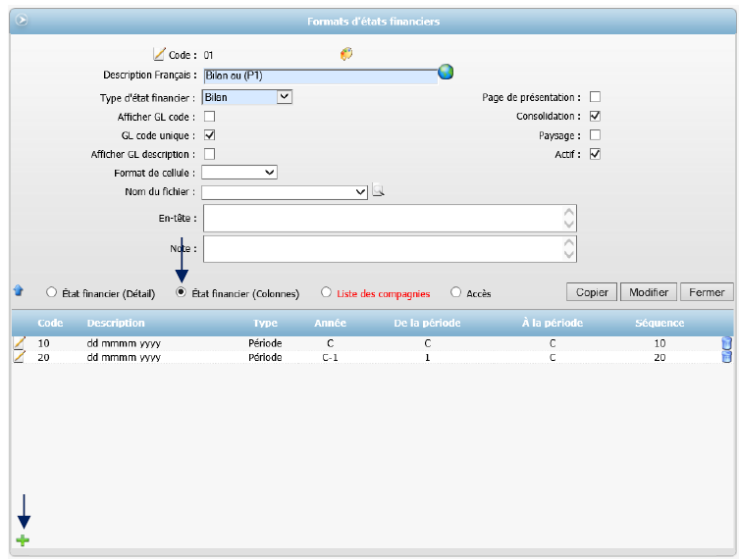Delete row with sequence 20 using trash icon
The image size is (739, 560).
[726, 357]
